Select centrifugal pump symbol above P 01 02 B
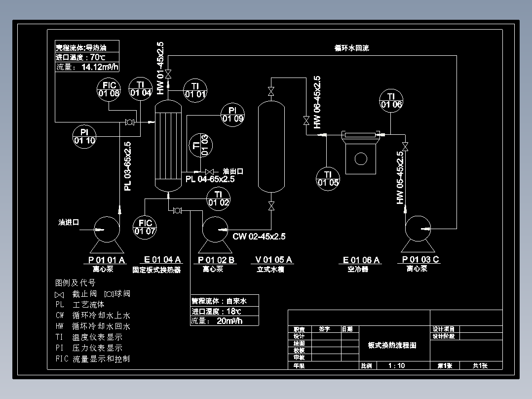 click(x=215, y=235)
